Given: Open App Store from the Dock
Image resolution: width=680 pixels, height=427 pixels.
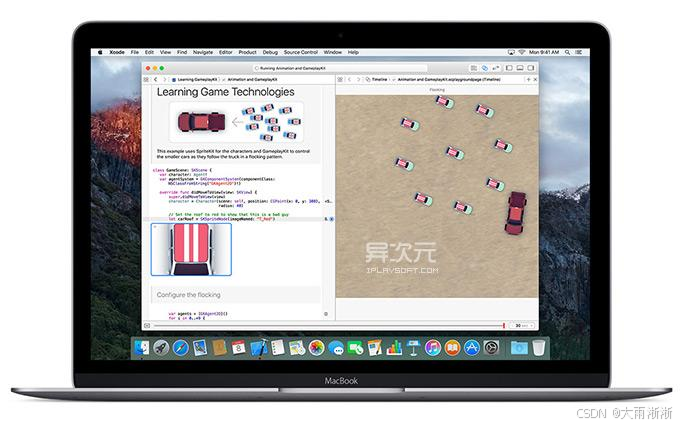Looking at the screenshot, I should [x=472, y=348].
